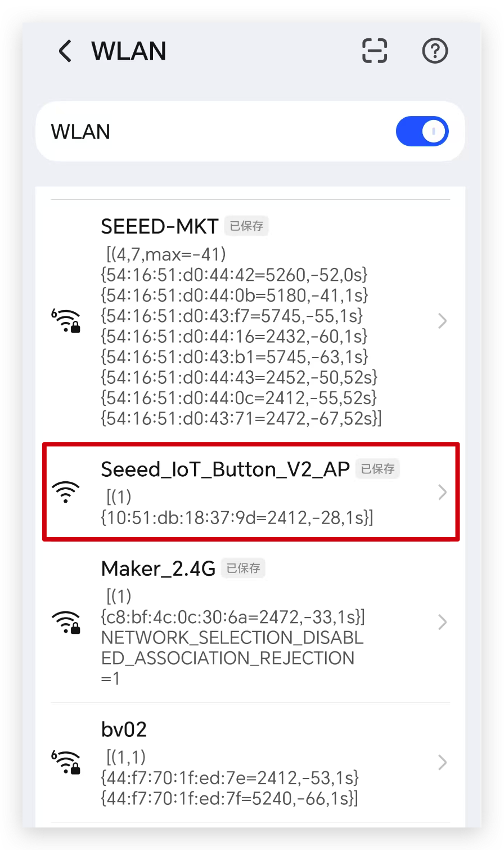Tap the WLAN page title text

coord(129,51)
